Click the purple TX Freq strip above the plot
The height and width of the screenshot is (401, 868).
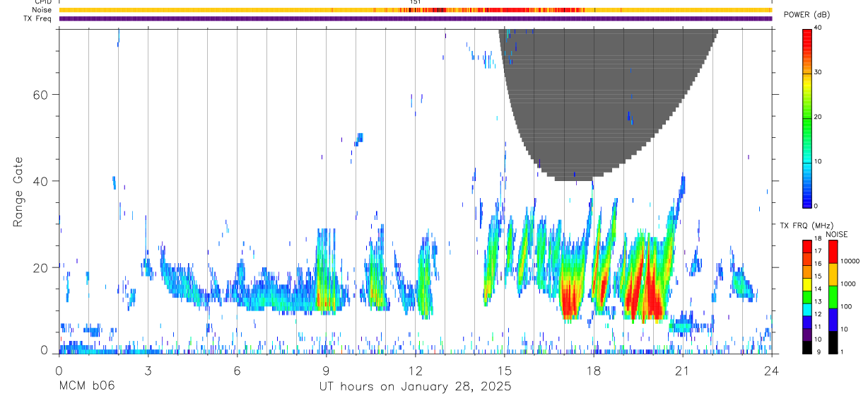pos(415,18)
